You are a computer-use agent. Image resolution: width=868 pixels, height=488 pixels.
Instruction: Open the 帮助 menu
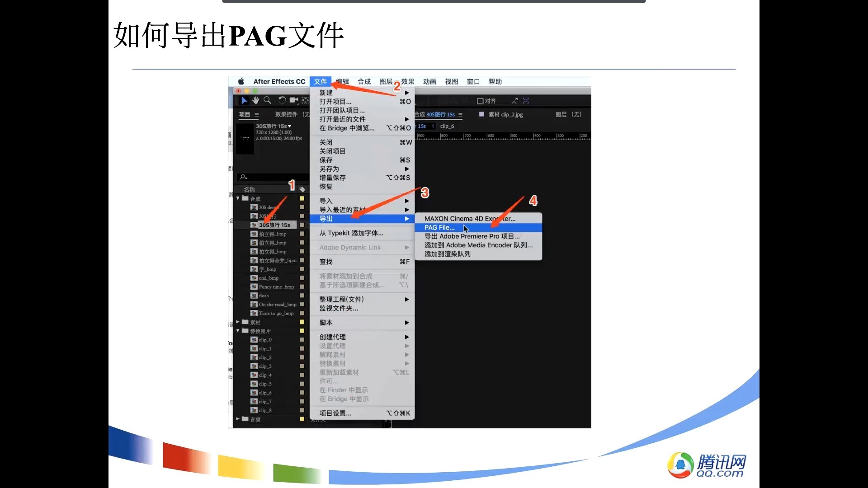pyautogui.click(x=495, y=81)
